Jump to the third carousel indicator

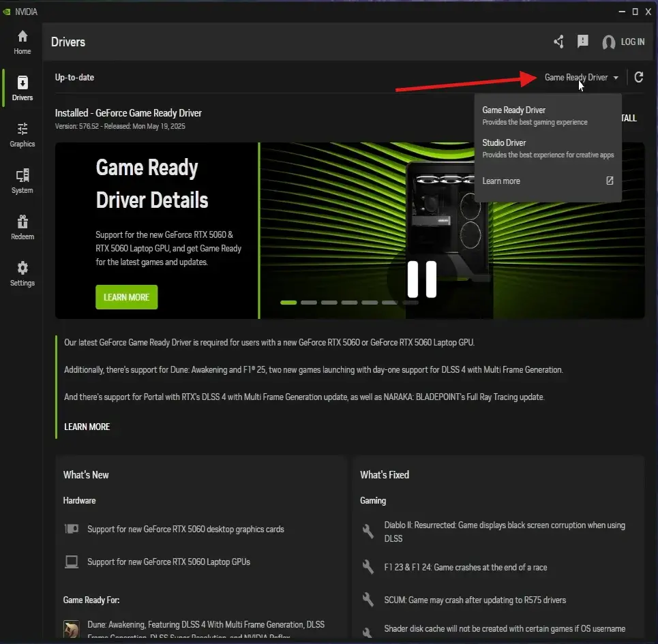point(329,302)
